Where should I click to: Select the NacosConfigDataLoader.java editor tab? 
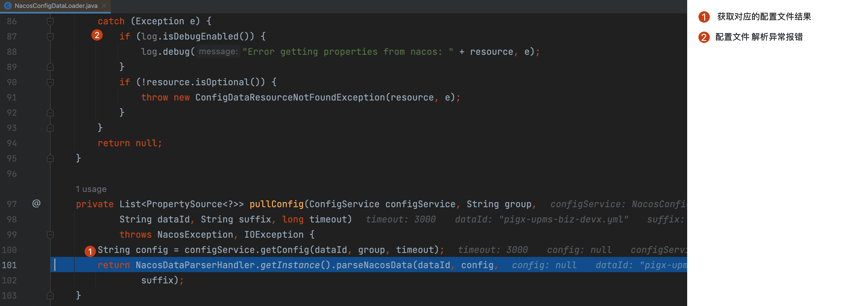tap(56, 6)
